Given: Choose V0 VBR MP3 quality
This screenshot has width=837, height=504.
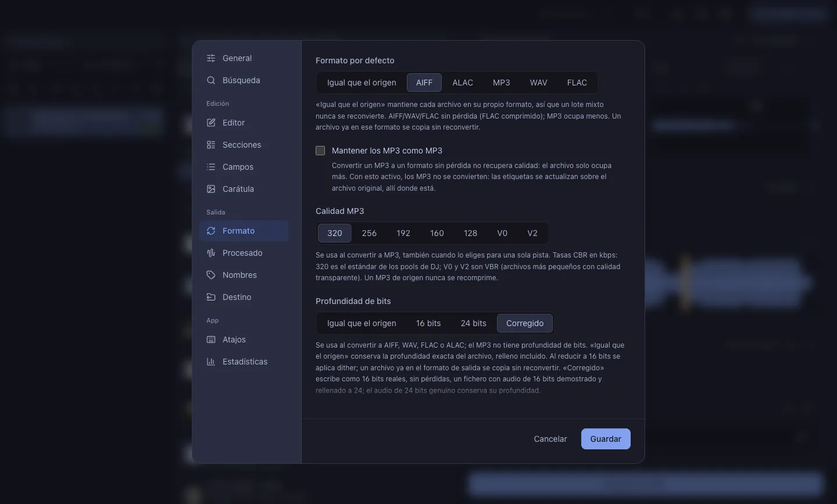Looking at the screenshot, I should pyautogui.click(x=502, y=233).
